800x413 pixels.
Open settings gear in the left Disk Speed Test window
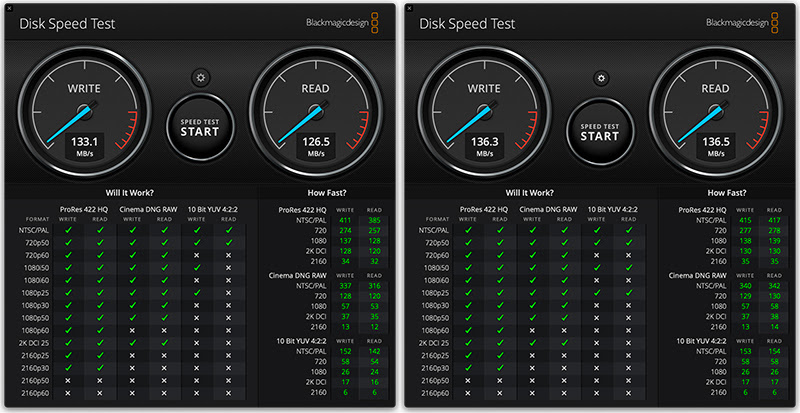point(201,78)
